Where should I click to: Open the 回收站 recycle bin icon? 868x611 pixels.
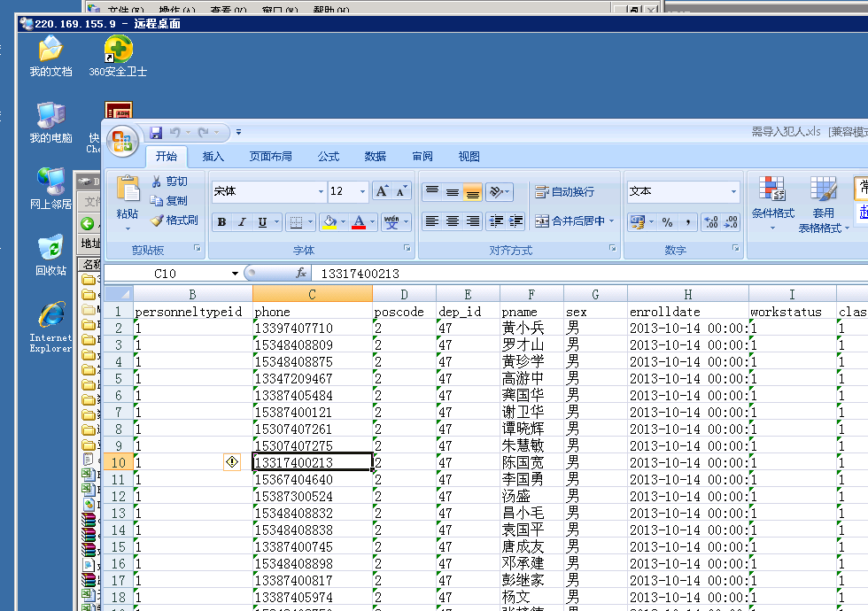(51, 256)
